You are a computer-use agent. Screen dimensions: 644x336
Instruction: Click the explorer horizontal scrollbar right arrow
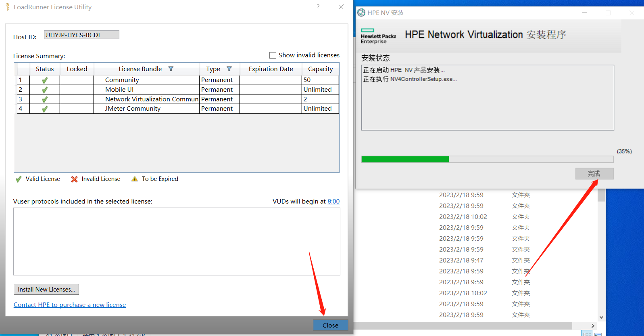[x=593, y=325]
